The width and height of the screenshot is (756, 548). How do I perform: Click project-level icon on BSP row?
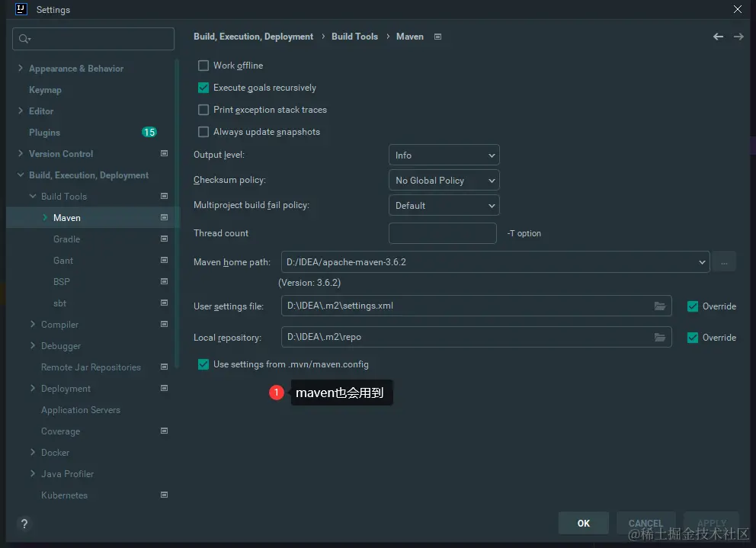click(x=164, y=281)
